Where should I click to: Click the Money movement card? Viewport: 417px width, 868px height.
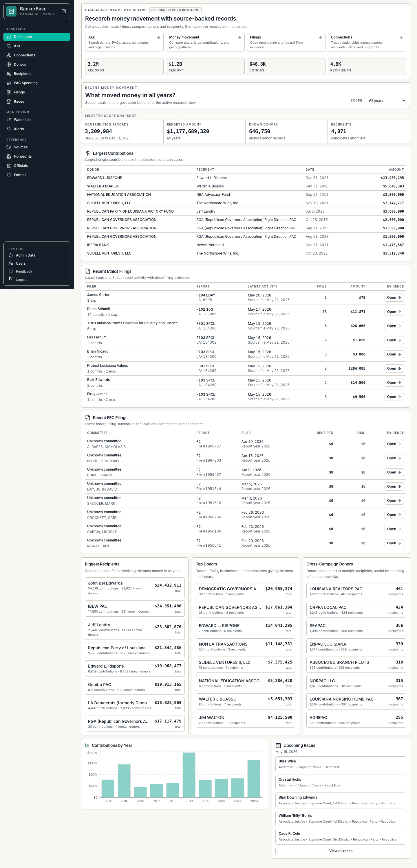[x=205, y=42]
